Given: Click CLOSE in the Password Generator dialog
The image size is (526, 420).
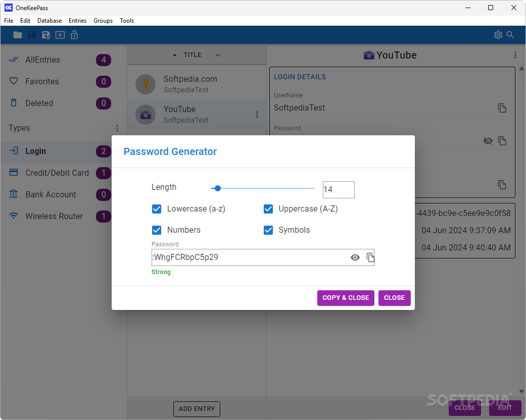Looking at the screenshot, I should click(394, 298).
